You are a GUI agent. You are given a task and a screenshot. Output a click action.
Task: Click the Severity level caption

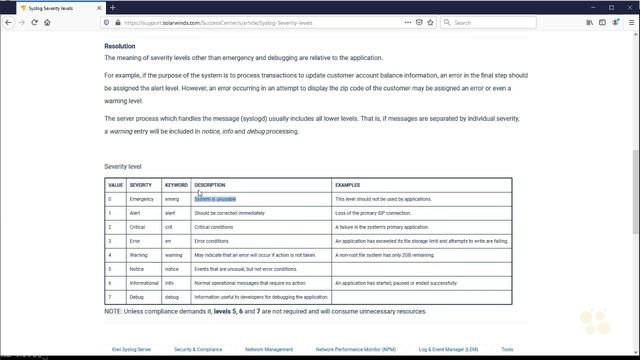pos(123,167)
